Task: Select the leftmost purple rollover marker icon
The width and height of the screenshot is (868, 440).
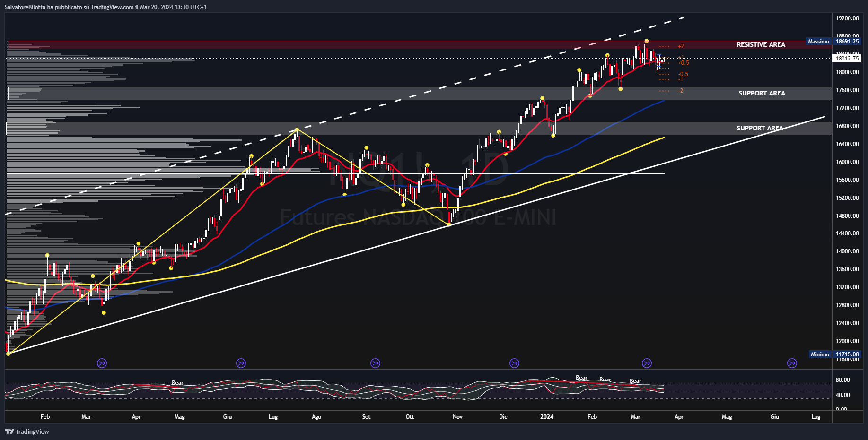Action: click(102, 363)
